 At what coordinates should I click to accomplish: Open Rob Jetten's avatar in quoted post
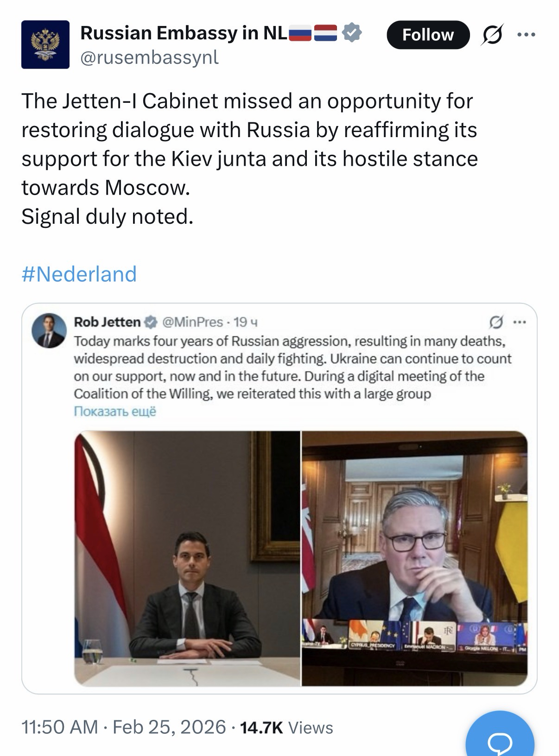tap(48, 330)
